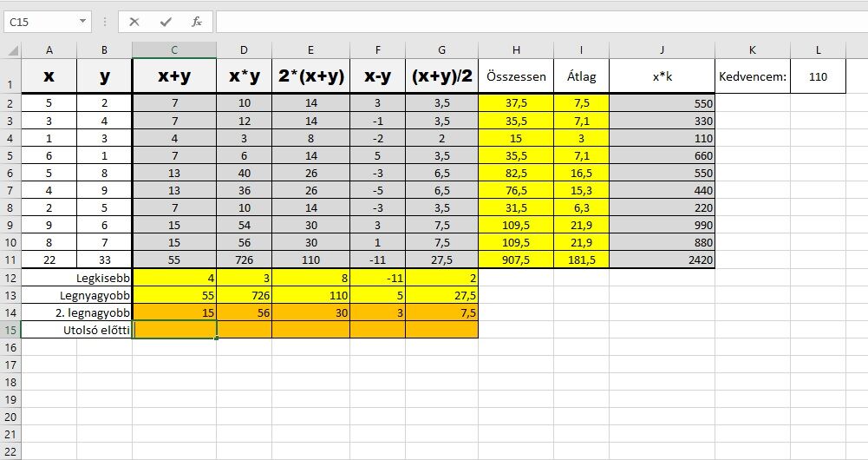
Task: Click the (x+y)/2 header cell
Action: click(441, 76)
